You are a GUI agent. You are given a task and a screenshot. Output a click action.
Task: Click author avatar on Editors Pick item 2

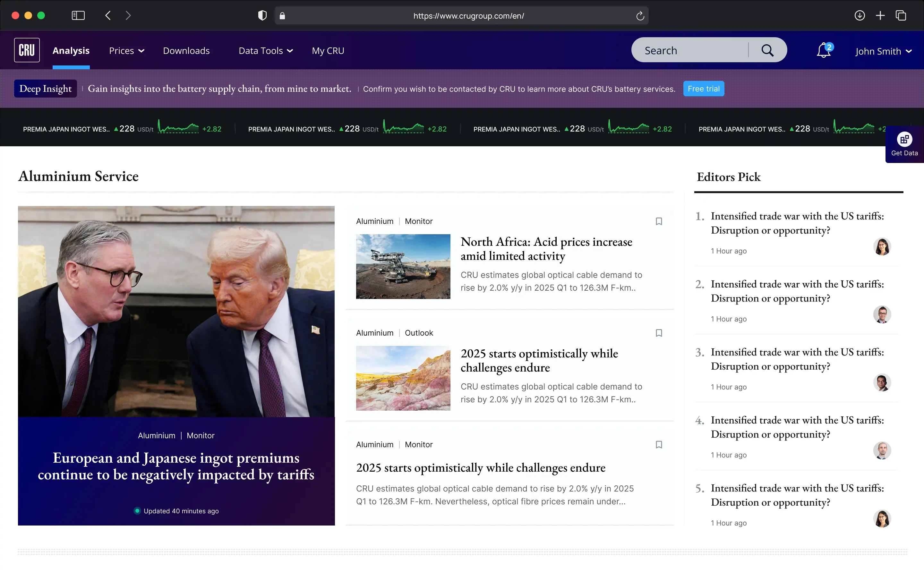click(x=882, y=314)
